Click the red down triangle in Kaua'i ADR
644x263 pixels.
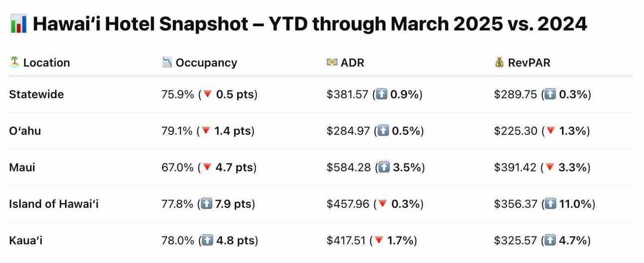point(379,241)
